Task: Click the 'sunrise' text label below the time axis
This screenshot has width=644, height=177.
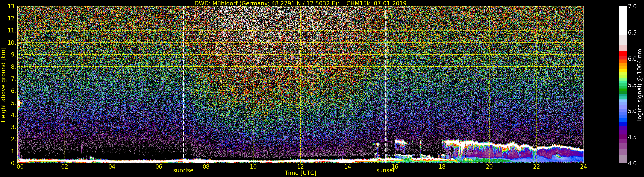Action: (183, 171)
